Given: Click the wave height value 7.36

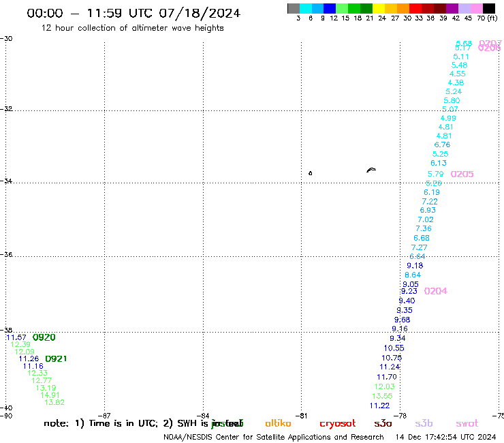Looking at the screenshot, I should point(424,229).
